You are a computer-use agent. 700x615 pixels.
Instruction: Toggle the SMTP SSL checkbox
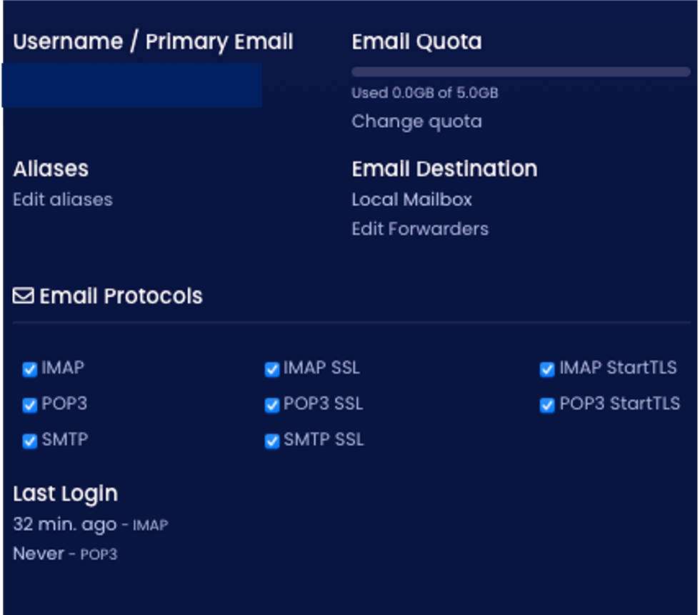coord(272,441)
